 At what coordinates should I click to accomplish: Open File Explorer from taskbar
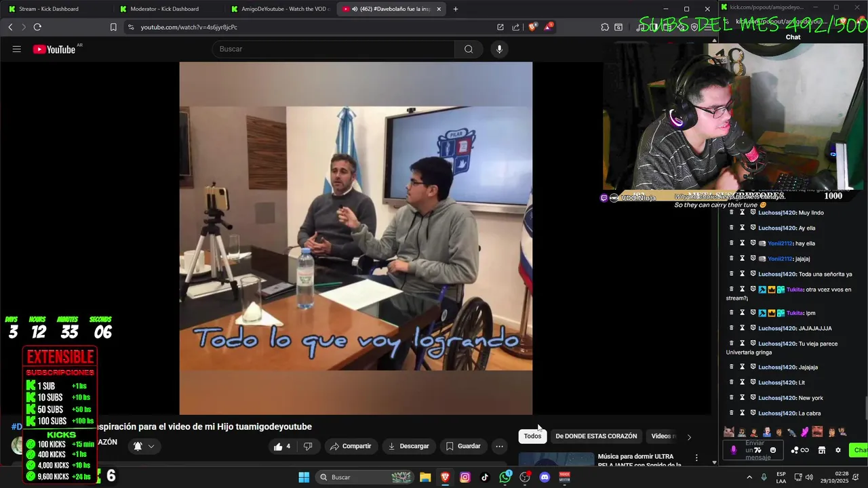[425, 477]
